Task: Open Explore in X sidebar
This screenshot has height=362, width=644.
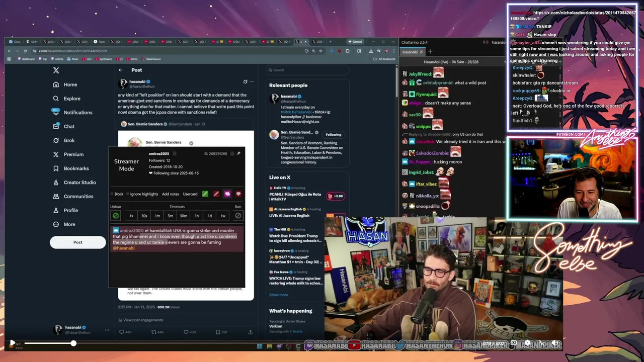Action: pyautogui.click(x=67, y=99)
